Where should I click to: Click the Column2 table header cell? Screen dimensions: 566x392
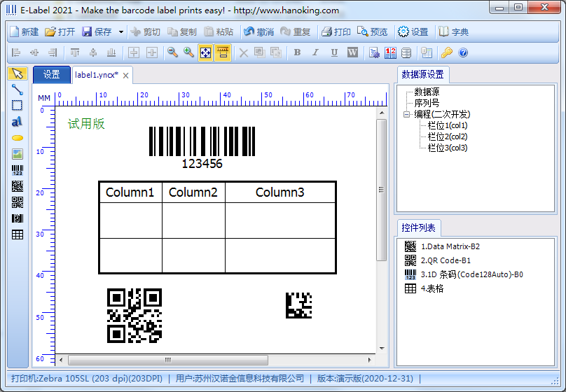193,192
